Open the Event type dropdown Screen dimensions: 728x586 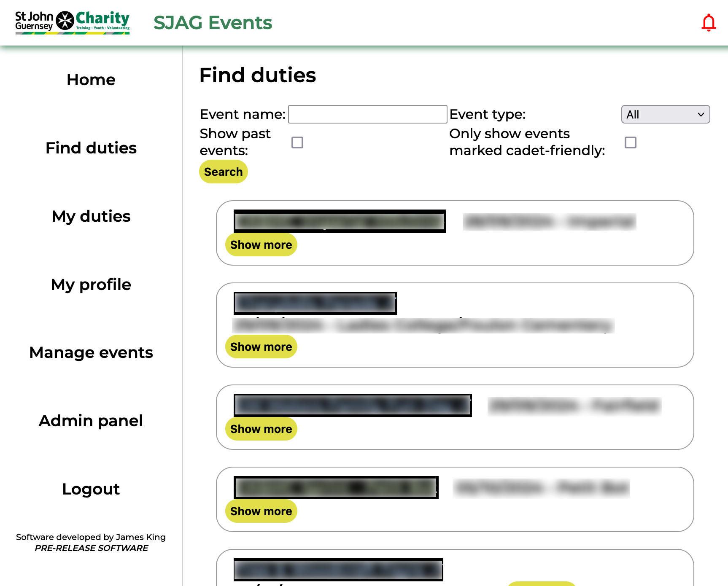(x=665, y=114)
